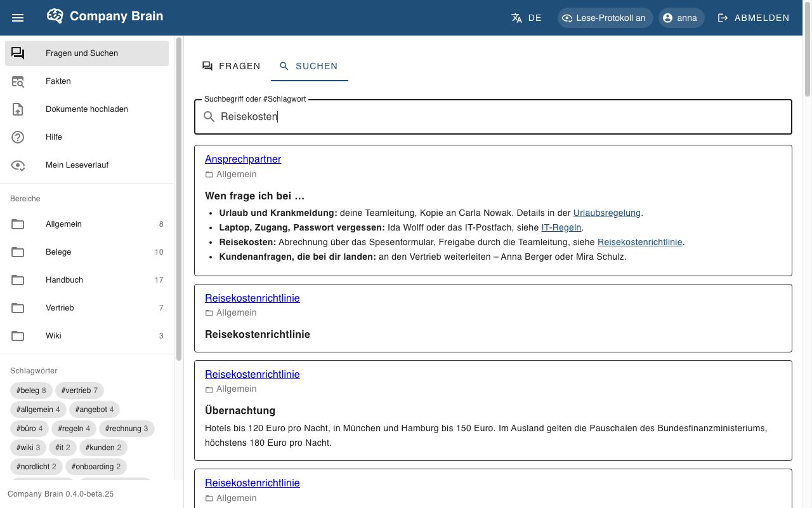812x508 pixels.
Task: Click the #nordlicht tag chip
Action: pyautogui.click(x=36, y=467)
